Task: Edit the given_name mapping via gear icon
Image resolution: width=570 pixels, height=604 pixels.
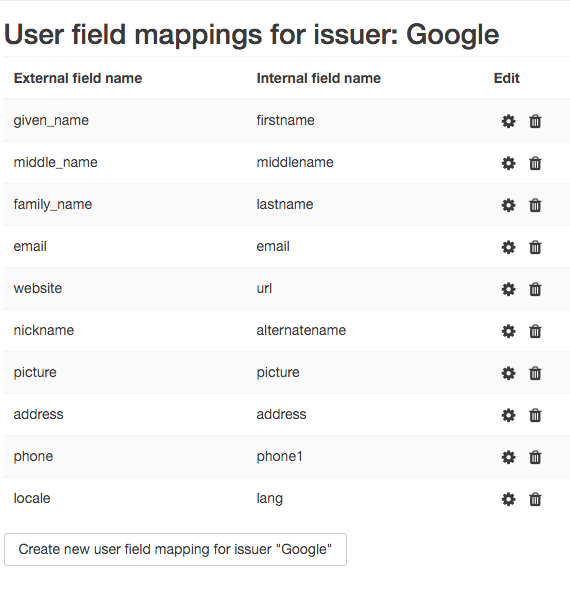Action: pos(508,121)
